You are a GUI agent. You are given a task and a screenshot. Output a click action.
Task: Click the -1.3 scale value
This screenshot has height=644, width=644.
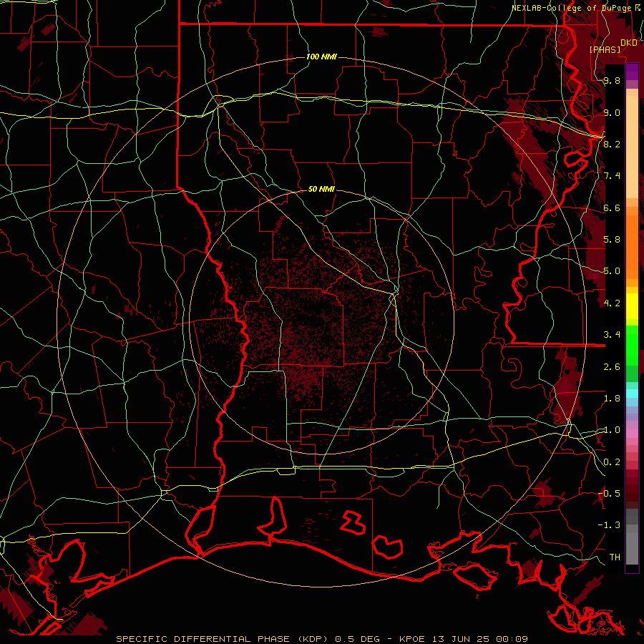[x=609, y=525]
